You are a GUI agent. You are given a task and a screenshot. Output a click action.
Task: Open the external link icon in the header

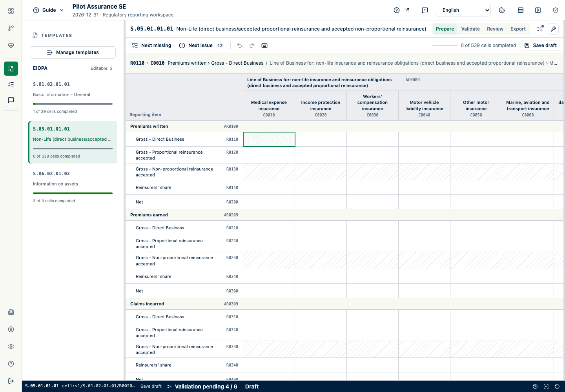click(407, 10)
